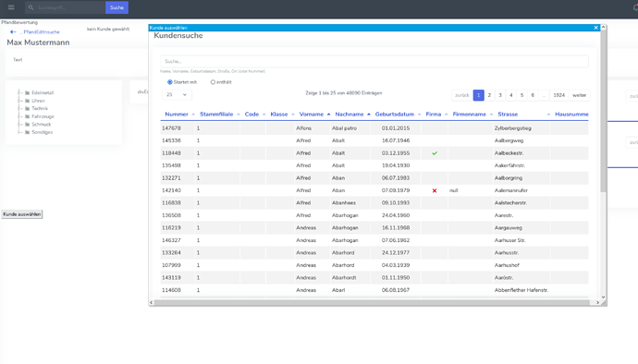
Task: Click the magnifier icon in search bar
Action: tap(31, 7)
